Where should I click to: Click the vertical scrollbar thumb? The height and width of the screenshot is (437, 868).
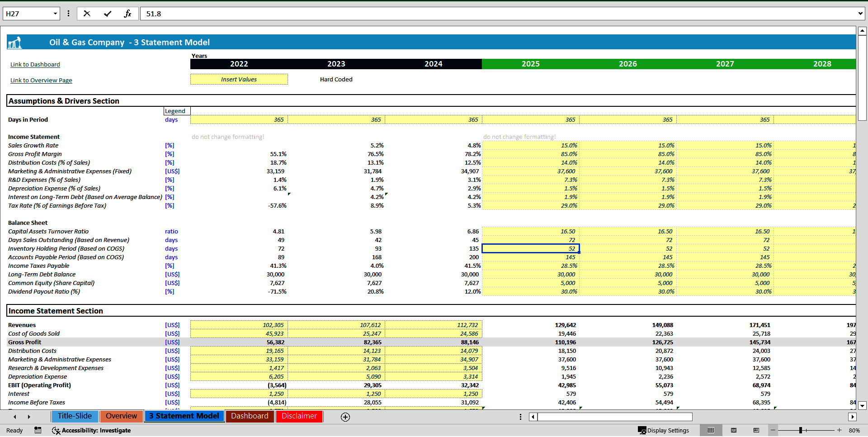point(862,78)
